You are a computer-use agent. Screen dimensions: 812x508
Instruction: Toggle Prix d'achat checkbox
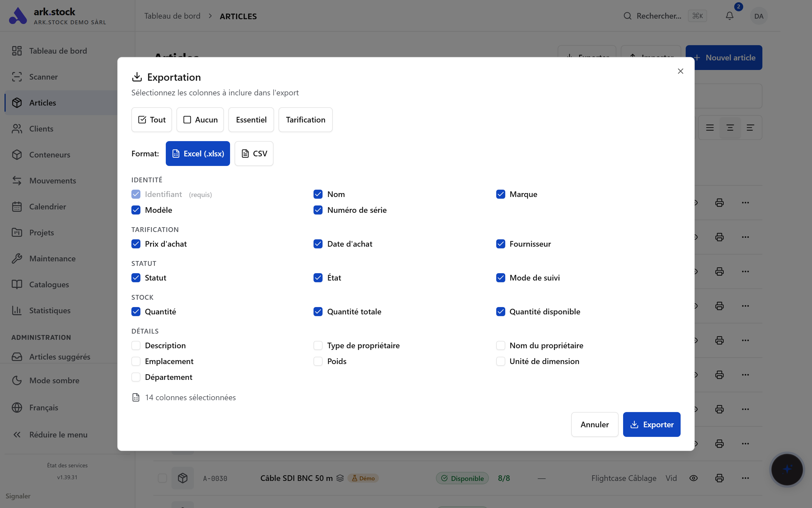click(136, 244)
